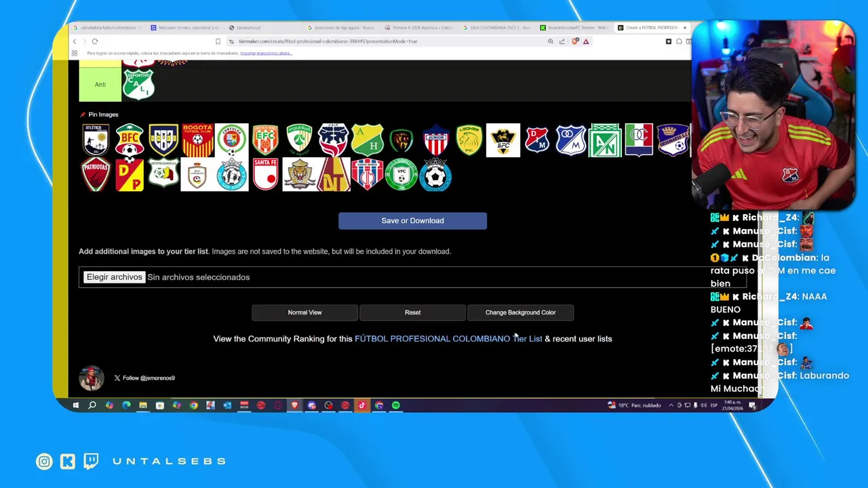Viewport: 868px width, 488px height.
Task: Open Spotify from taskbar
Action: click(396, 405)
